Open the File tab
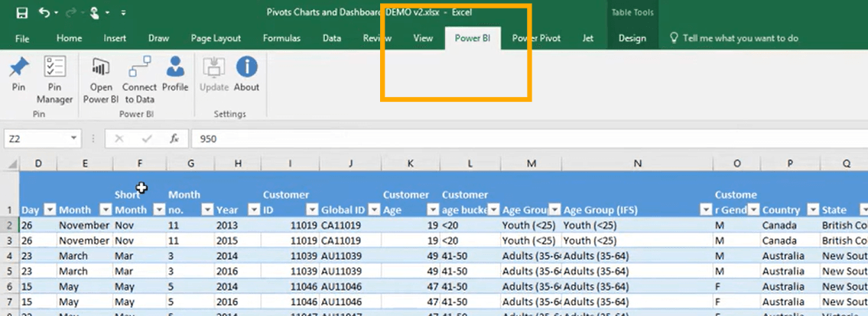The width and height of the screenshot is (868, 316). 22,38
